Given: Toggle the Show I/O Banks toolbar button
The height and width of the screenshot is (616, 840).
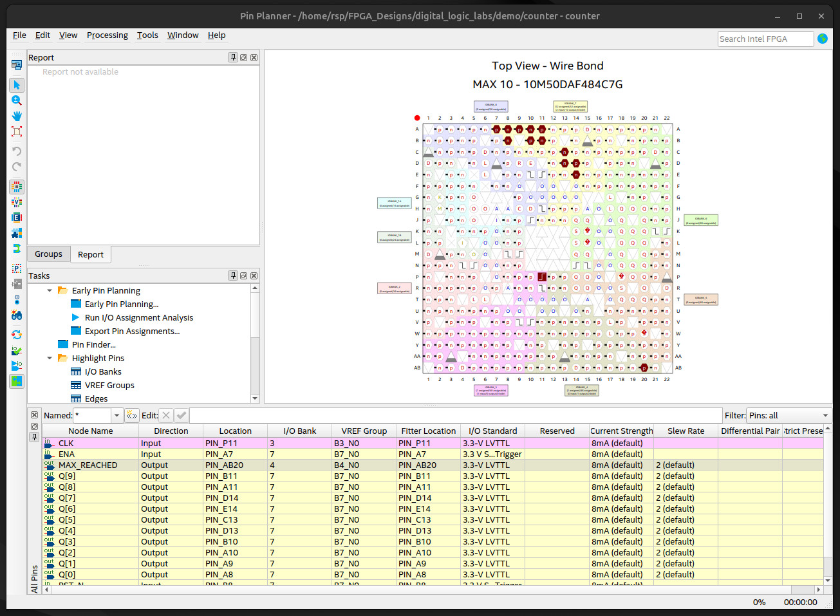Looking at the screenshot, I should [x=17, y=187].
